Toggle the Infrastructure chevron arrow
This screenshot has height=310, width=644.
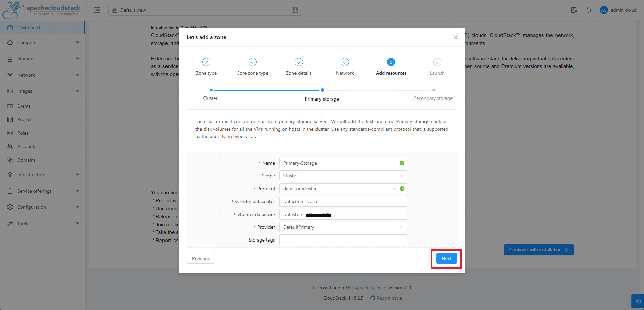78,175
